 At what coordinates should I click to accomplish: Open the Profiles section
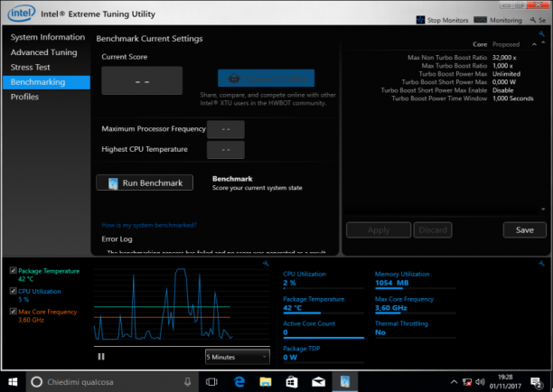(24, 97)
